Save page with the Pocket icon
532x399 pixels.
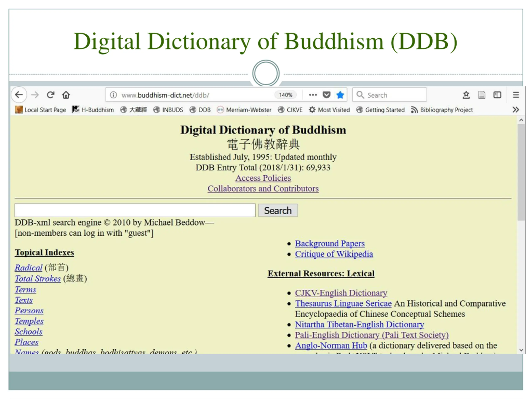[x=326, y=95]
